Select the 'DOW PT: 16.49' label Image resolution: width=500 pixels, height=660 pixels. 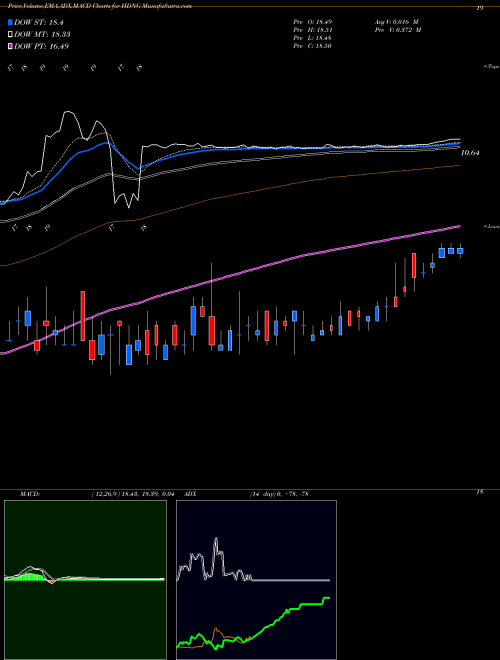click(x=42, y=46)
